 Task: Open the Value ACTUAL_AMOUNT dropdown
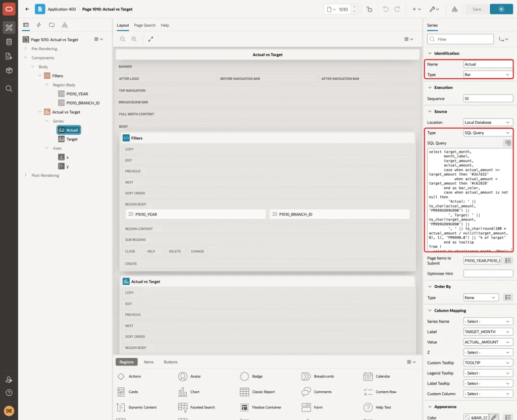click(x=488, y=342)
